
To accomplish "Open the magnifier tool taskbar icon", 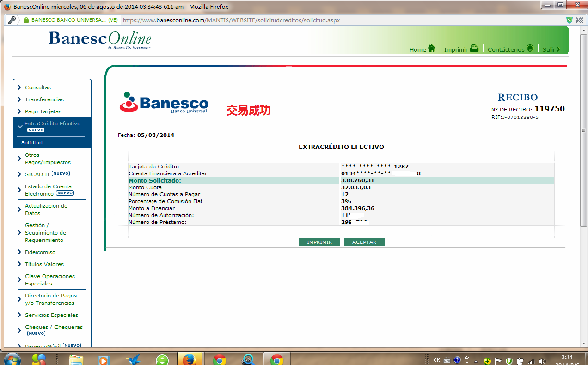I will (x=248, y=359).
